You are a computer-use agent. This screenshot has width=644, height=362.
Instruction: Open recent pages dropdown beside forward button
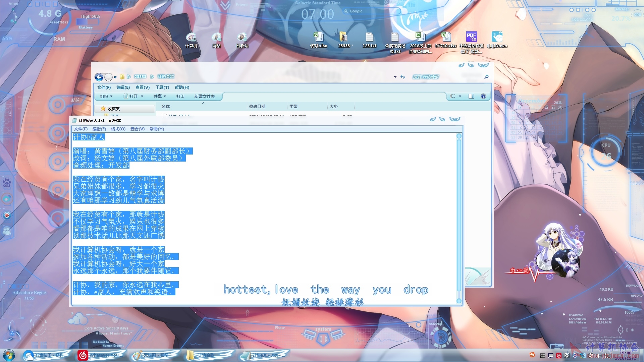click(x=115, y=77)
